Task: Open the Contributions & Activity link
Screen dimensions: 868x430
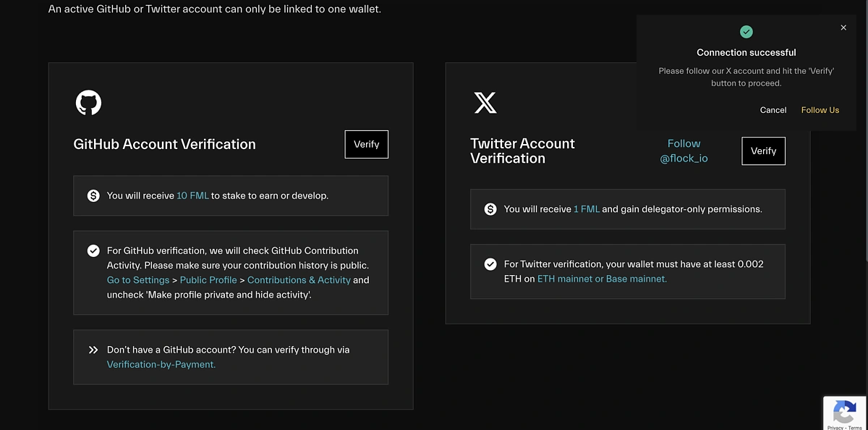Action: [x=299, y=280]
